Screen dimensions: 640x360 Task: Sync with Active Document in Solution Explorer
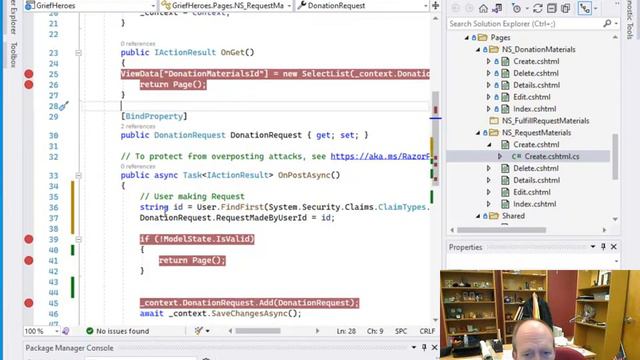click(538, 8)
